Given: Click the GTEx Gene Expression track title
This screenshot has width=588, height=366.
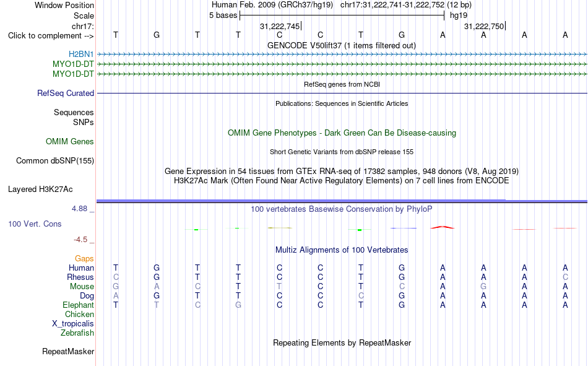Looking at the screenshot, I should [x=342, y=171].
